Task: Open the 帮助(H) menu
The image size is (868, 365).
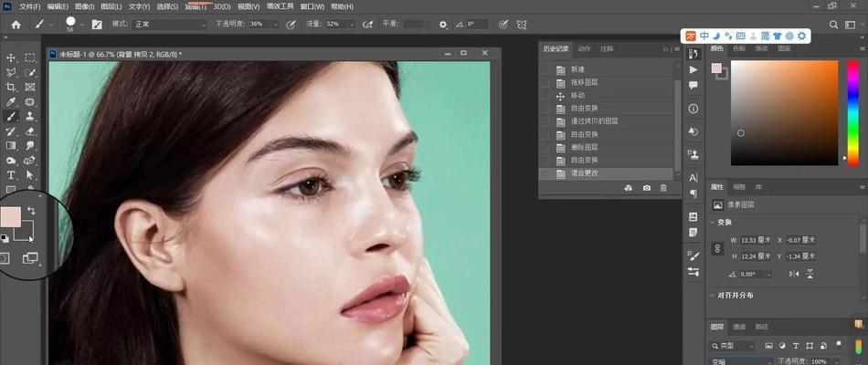Action: point(342,6)
